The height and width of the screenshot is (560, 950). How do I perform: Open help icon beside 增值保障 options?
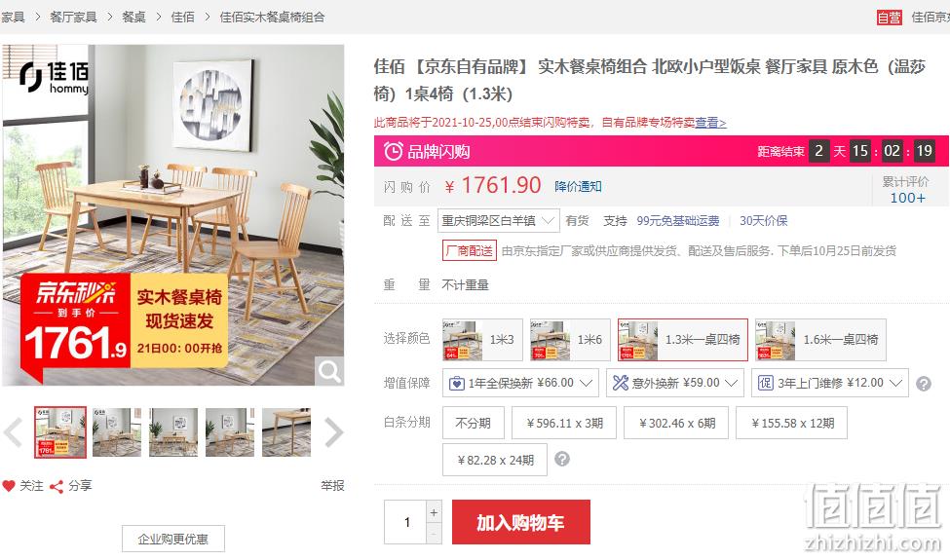pos(924,384)
